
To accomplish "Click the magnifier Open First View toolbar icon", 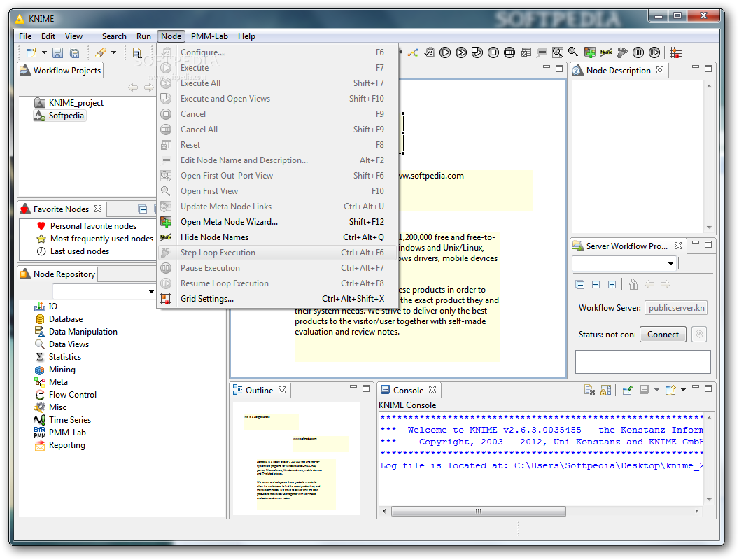I will click(573, 52).
